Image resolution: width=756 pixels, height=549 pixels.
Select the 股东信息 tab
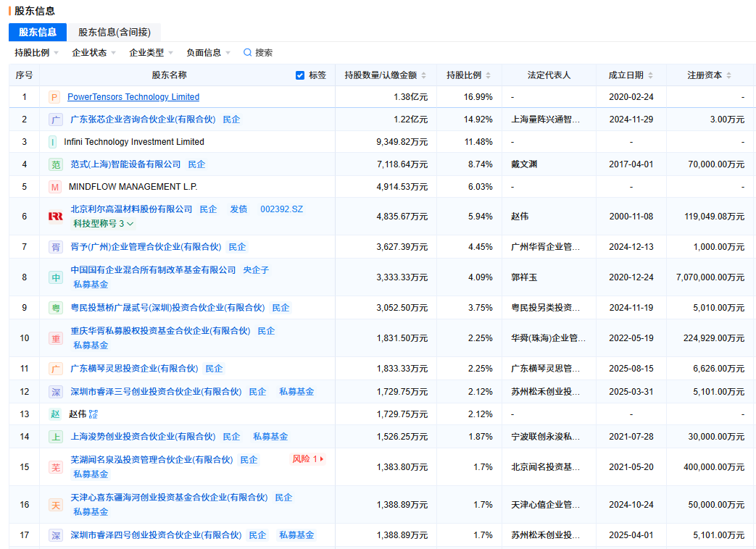38,33
